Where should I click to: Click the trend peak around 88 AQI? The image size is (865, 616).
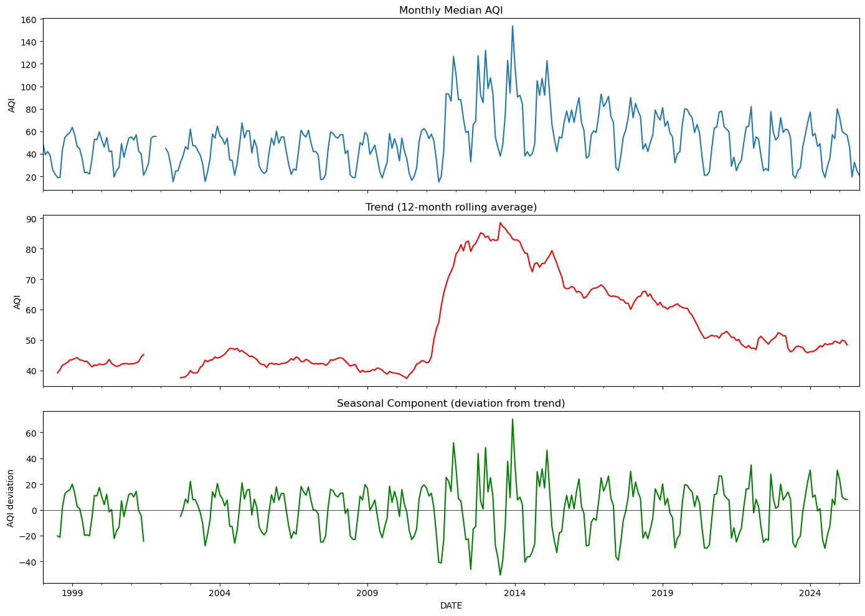click(501, 222)
